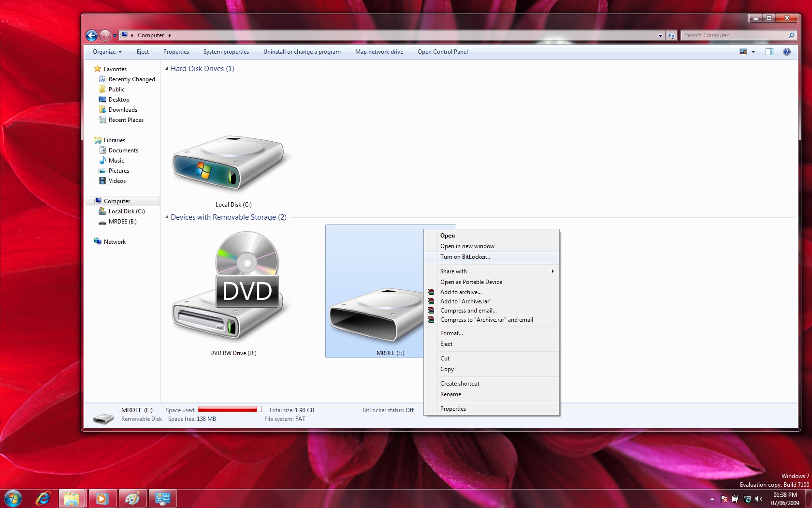Image resolution: width=812 pixels, height=508 pixels.
Task: Toggle the preview pane icon
Action: click(x=769, y=52)
